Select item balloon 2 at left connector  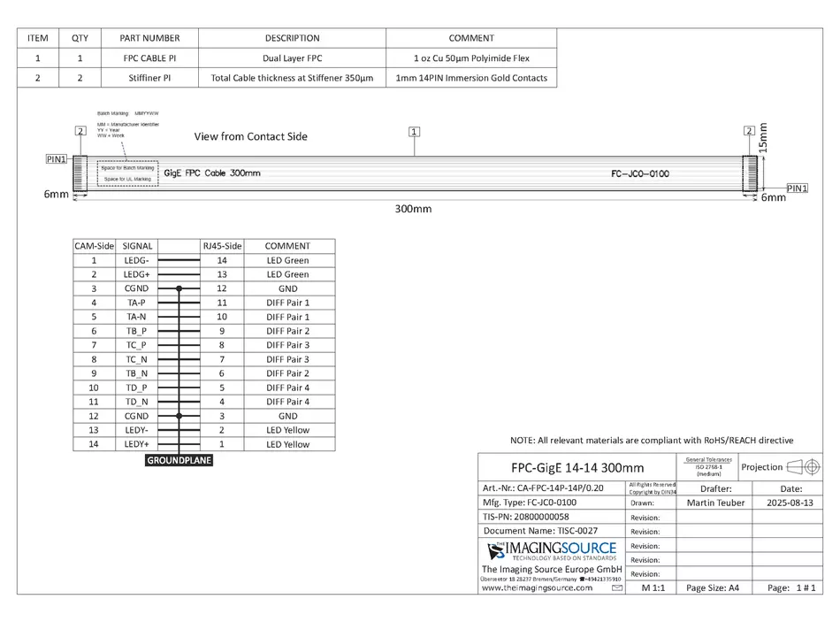pos(80,132)
